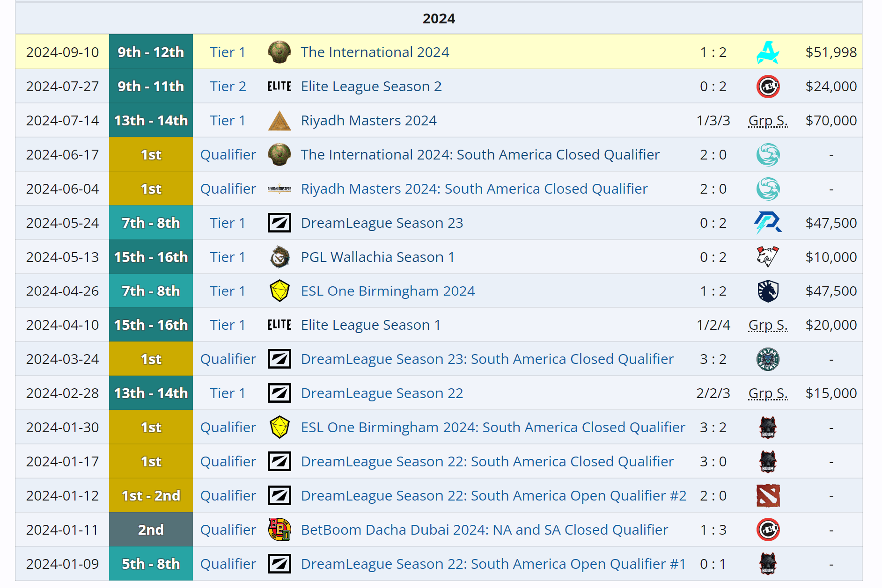Click the Dota 2 logo in Open Qualifier #2 row
The height and width of the screenshot is (588, 882).
pyautogui.click(x=768, y=495)
